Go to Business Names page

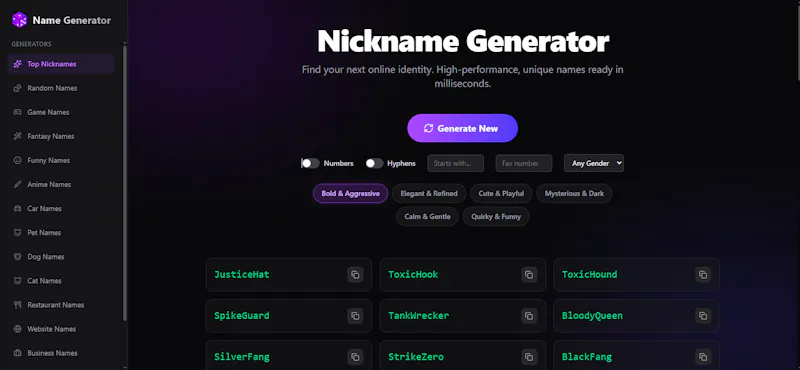61,353
